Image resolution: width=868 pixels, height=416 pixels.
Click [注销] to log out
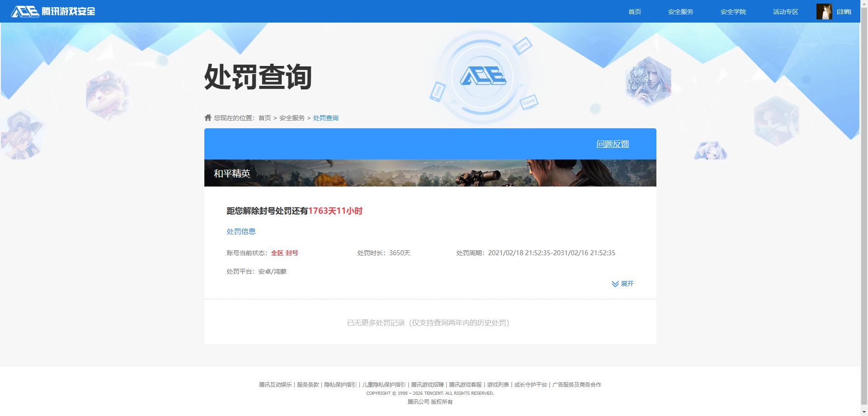pyautogui.click(x=844, y=12)
